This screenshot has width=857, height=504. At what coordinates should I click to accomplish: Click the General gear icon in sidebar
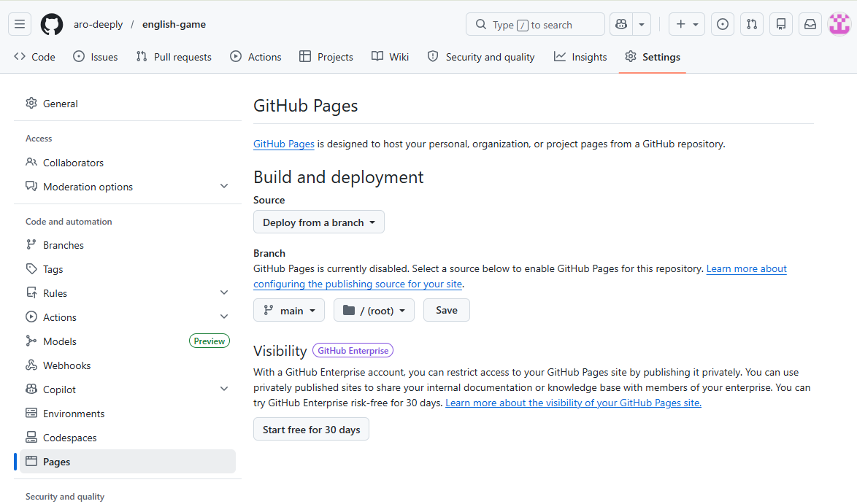click(x=31, y=103)
